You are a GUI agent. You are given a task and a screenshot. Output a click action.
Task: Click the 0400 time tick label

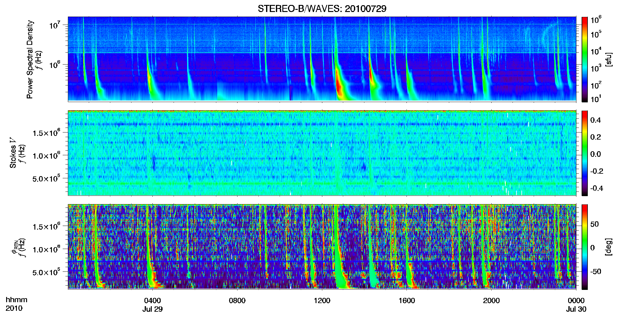point(152,300)
